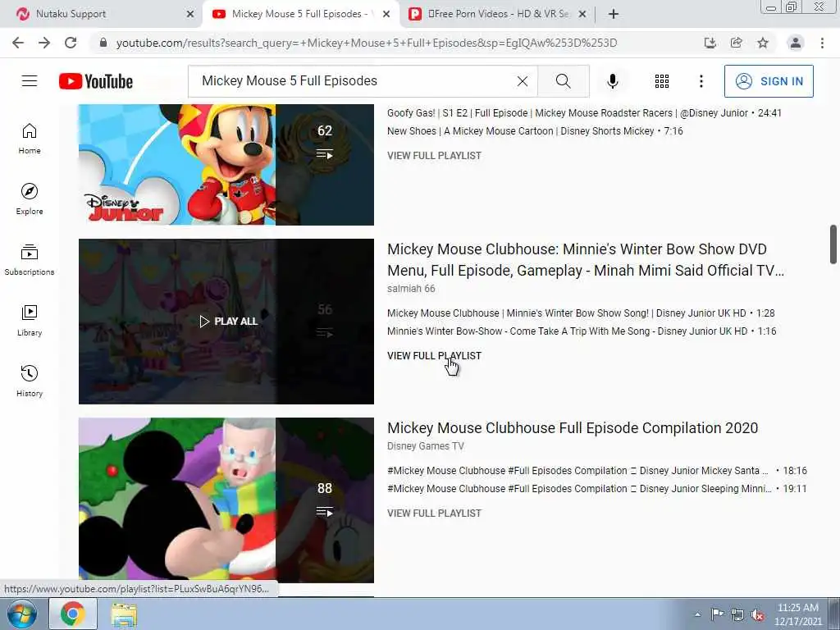The height and width of the screenshot is (630, 840).
Task: View full playlist under Goofy Gas entry
Action: click(x=435, y=156)
